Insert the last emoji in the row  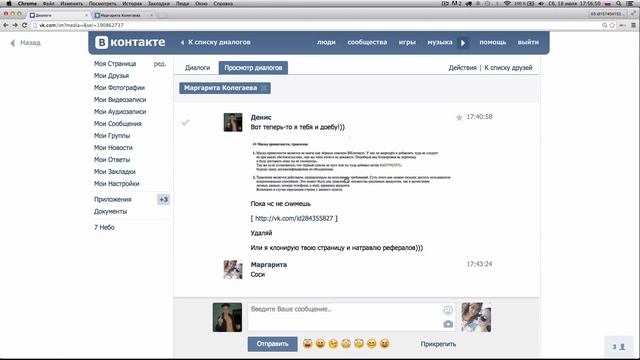coord(384,344)
